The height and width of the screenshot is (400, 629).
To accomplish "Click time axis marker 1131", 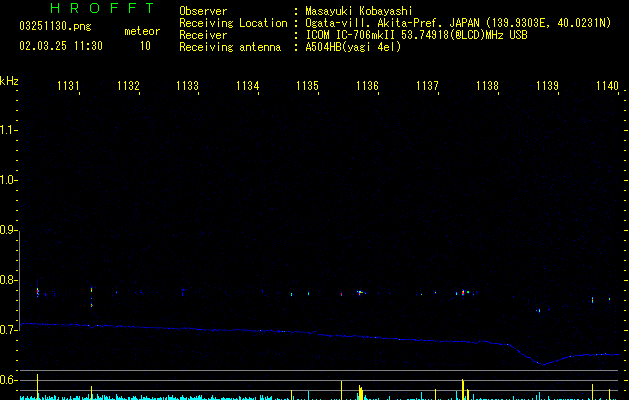I will point(68,85).
